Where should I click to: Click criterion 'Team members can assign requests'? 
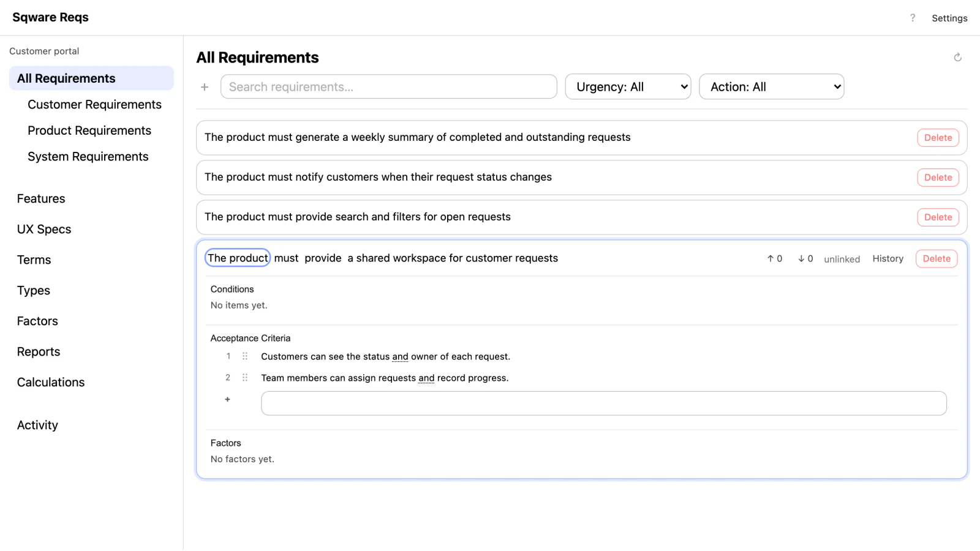pyautogui.click(x=385, y=378)
